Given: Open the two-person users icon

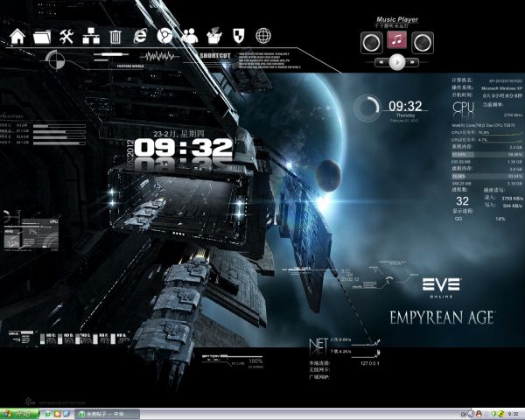Looking at the screenshot, I should (x=188, y=37).
